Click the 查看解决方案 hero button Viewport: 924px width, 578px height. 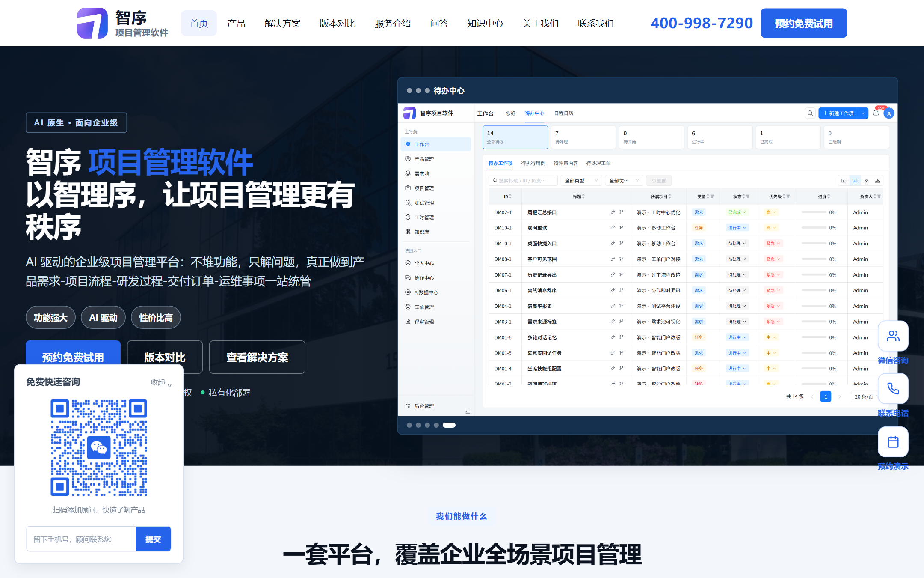pyautogui.click(x=257, y=357)
